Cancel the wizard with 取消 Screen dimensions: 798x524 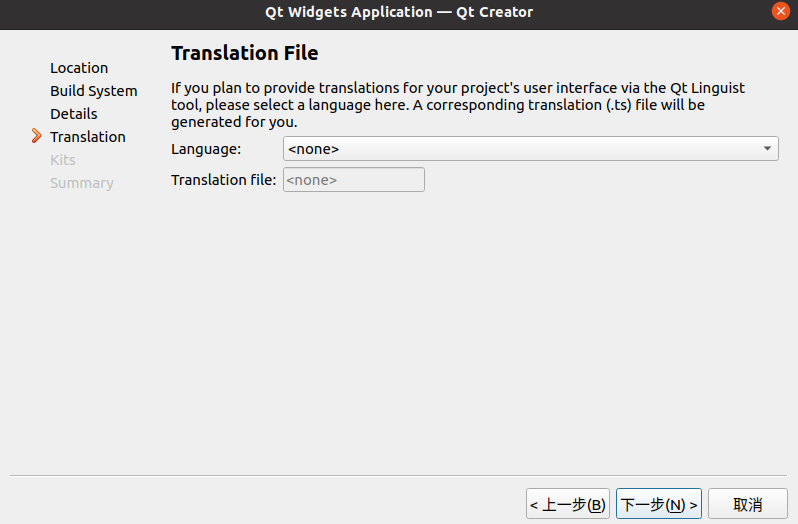(x=748, y=504)
